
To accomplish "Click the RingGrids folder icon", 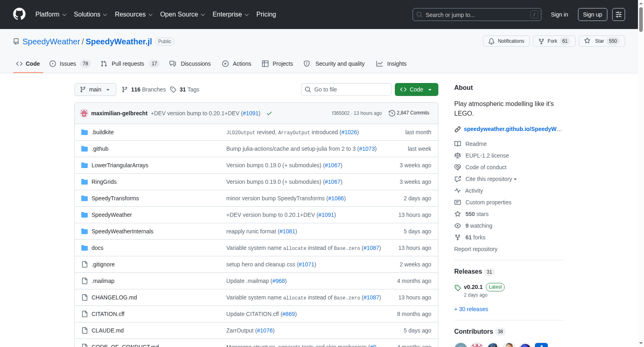I will 85,182.
